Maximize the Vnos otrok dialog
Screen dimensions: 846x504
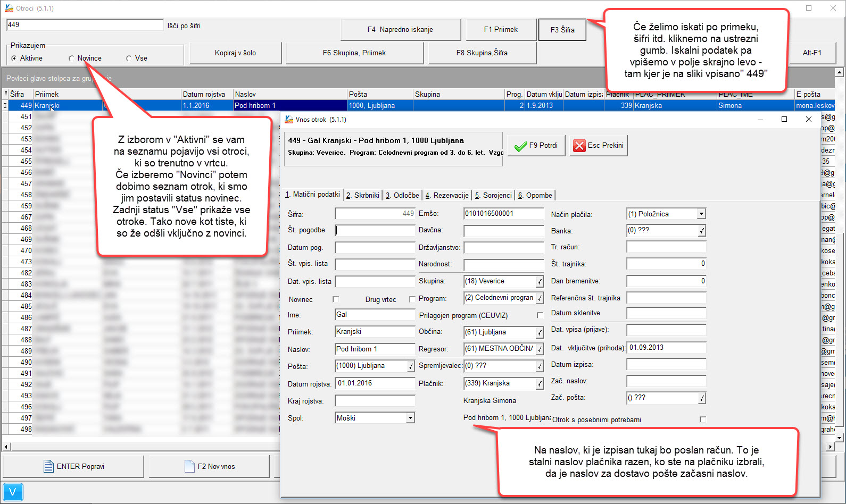point(784,119)
